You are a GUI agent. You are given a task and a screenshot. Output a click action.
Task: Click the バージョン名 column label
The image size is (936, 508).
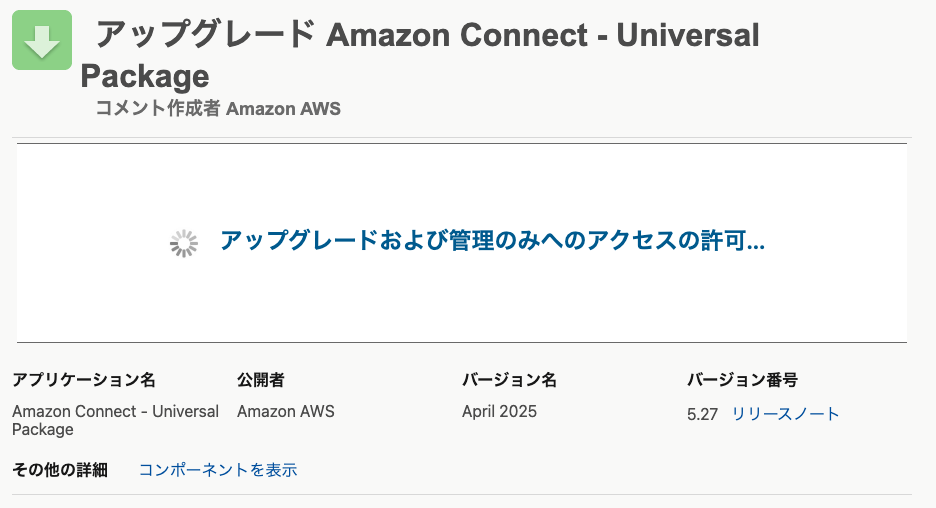(x=509, y=380)
